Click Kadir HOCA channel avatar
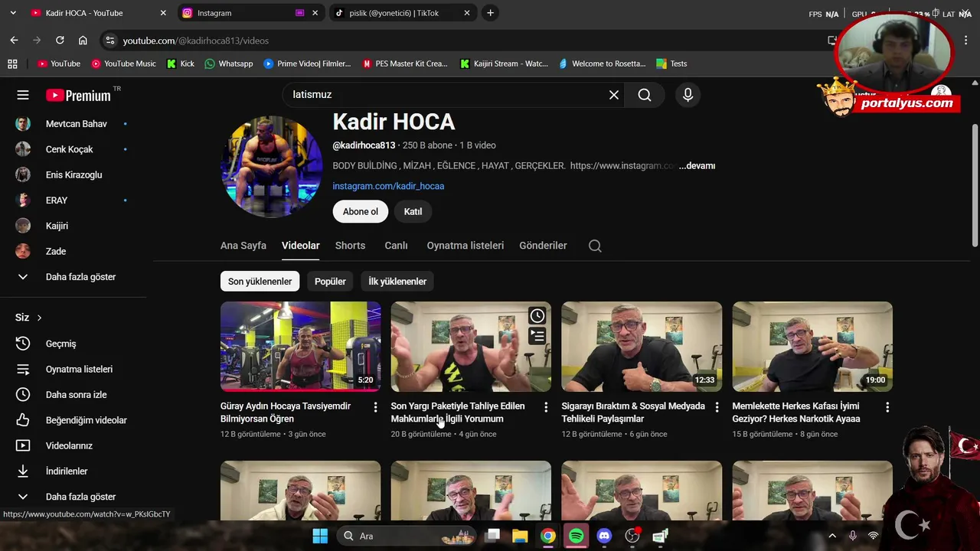Image resolution: width=980 pixels, height=551 pixels. 272,167
